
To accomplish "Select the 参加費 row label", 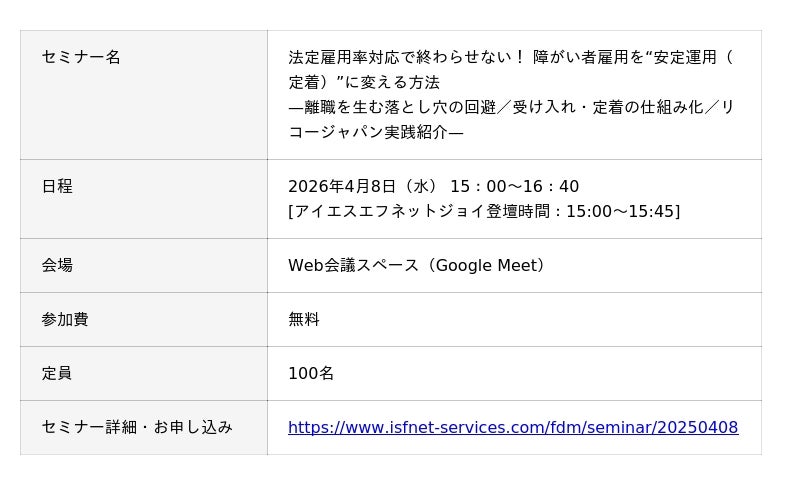I will click(x=65, y=320).
